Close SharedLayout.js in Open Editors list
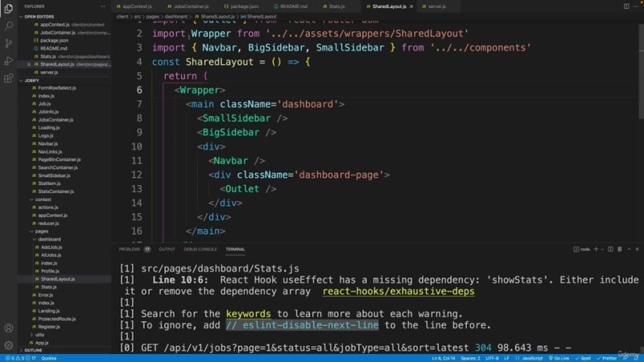The width and height of the screenshot is (644, 362). (29, 64)
